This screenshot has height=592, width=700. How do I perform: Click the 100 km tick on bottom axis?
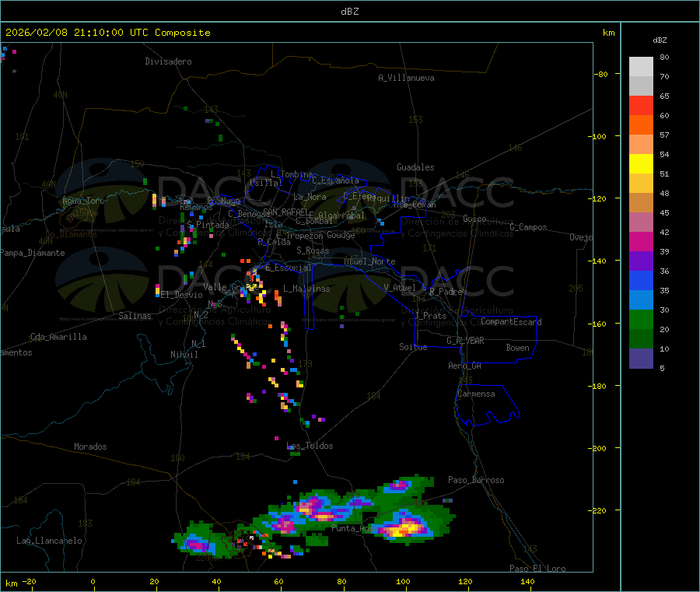click(403, 581)
